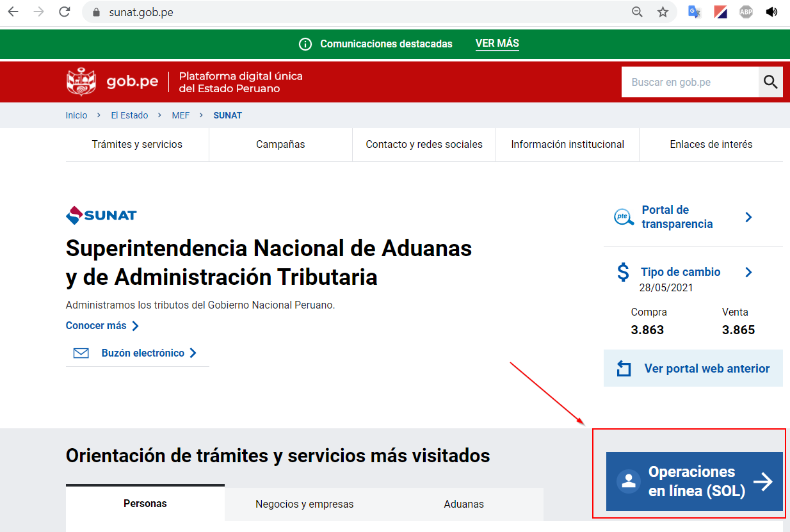Click the chevron next to Portal de transparencia

pyautogui.click(x=749, y=217)
